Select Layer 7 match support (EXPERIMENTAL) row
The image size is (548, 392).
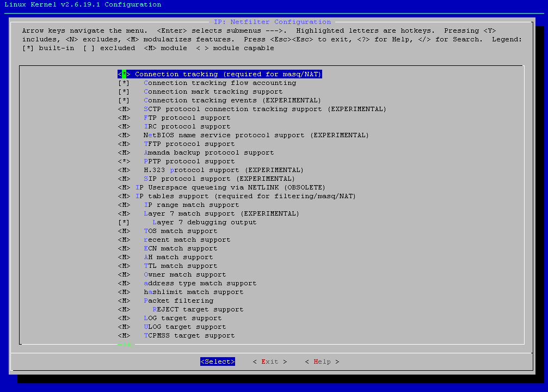coord(208,213)
